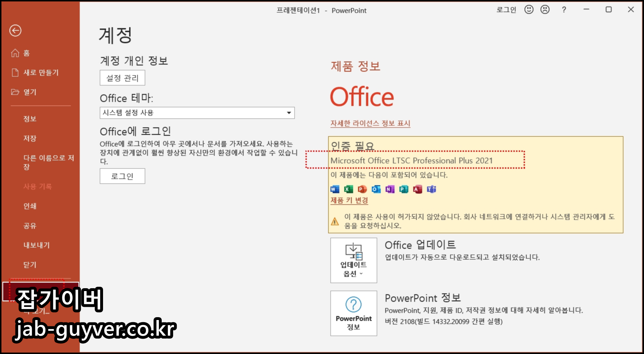Click the PowerPoint app icon in product list
644x354 pixels.
tap(362, 189)
